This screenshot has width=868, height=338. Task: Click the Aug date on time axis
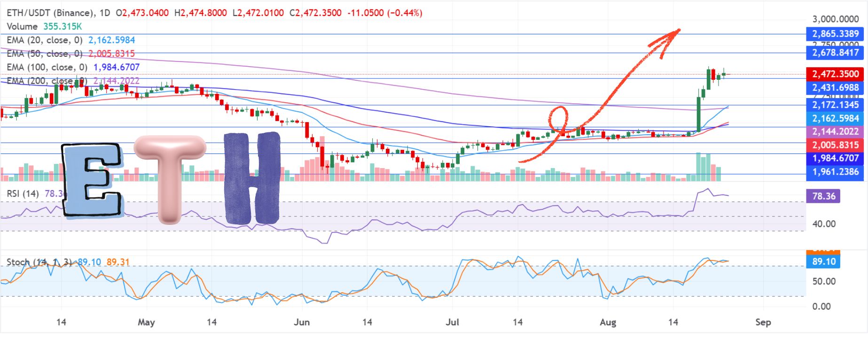[x=608, y=323]
